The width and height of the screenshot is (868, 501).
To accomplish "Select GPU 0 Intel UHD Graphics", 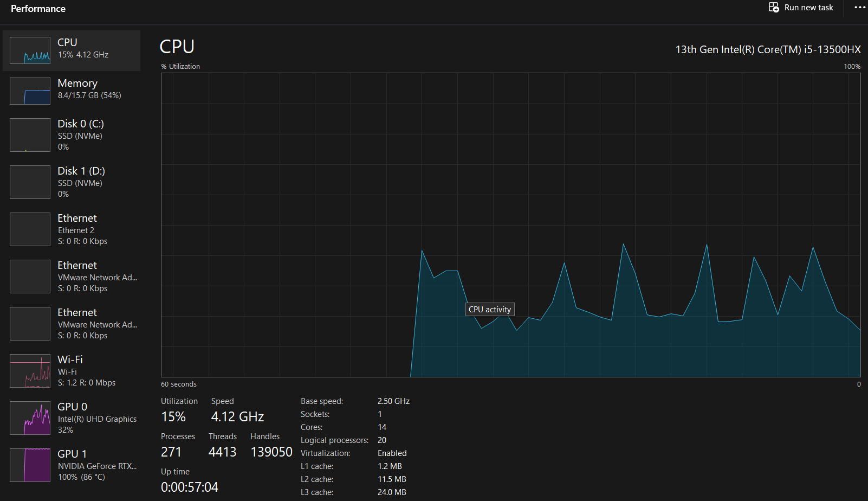I will coord(72,418).
